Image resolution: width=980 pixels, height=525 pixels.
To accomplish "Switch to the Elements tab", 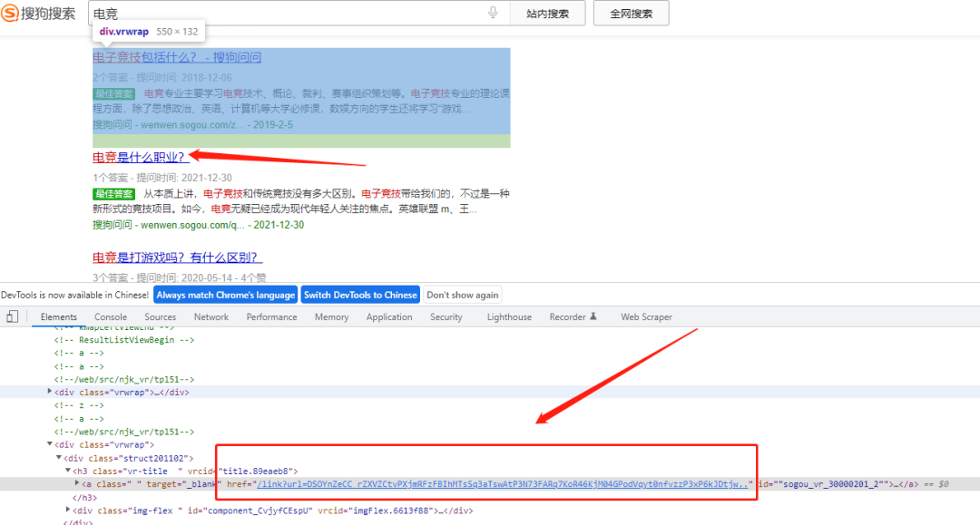I will [59, 317].
